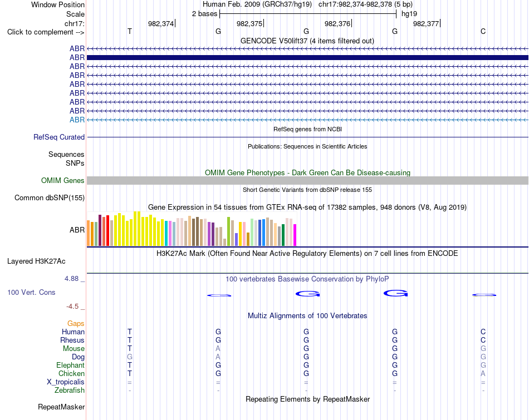The image size is (529, 420).
Task: Click position marker 982,377
Action: coord(426,23)
